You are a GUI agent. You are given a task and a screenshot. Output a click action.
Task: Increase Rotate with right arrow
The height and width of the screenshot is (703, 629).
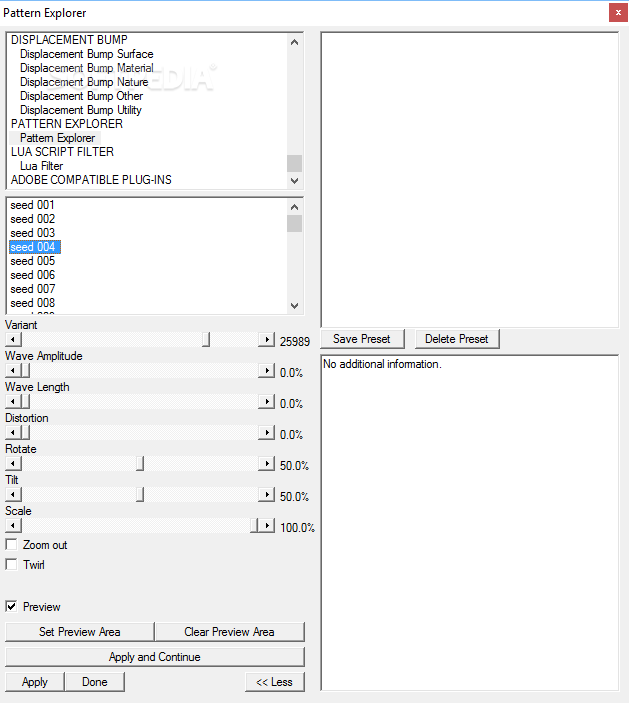point(266,463)
